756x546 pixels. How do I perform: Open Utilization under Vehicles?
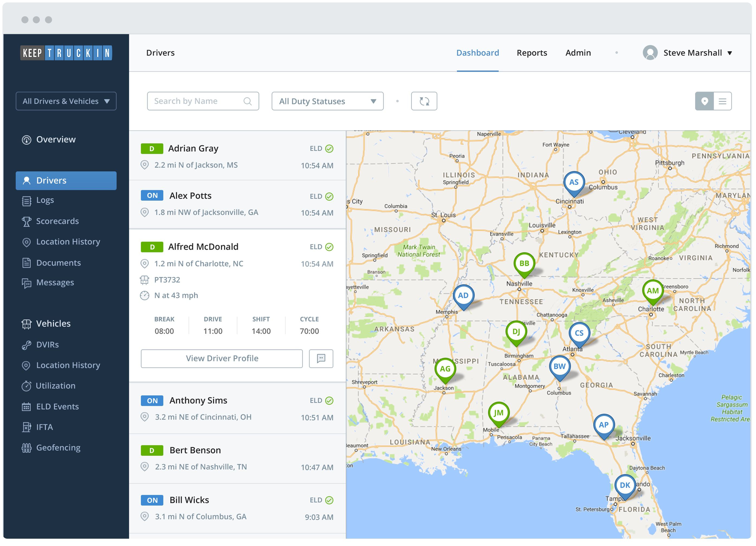[55, 386]
